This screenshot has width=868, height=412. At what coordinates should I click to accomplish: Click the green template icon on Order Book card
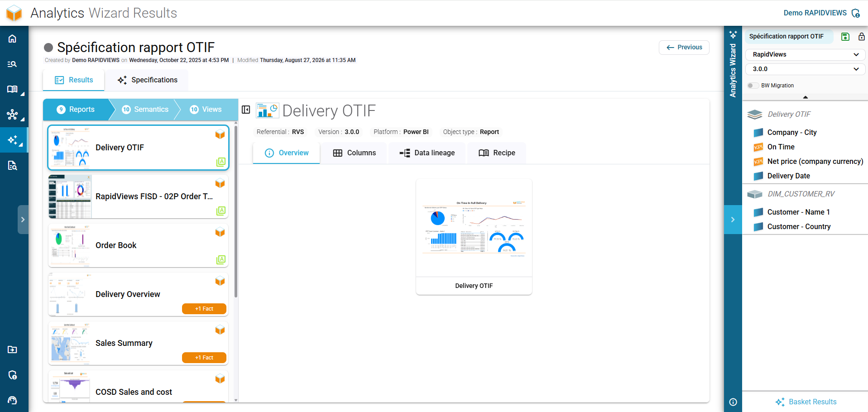point(221,259)
